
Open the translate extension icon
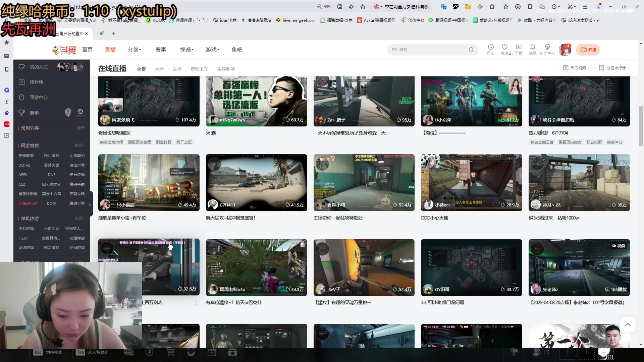point(444,7)
